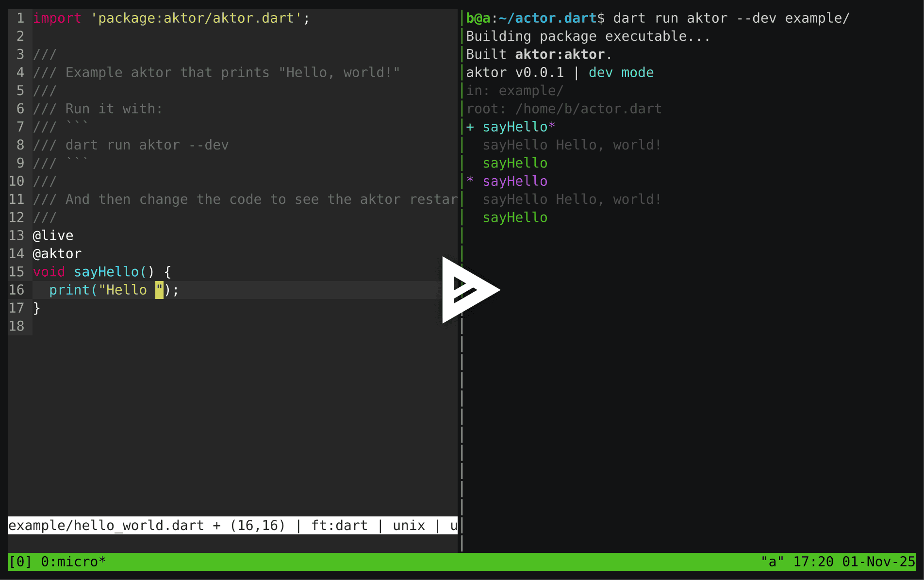Click line number 13 in the gutter
The height and width of the screenshot is (580, 924).
pyautogui.click(x=16, y=236)
